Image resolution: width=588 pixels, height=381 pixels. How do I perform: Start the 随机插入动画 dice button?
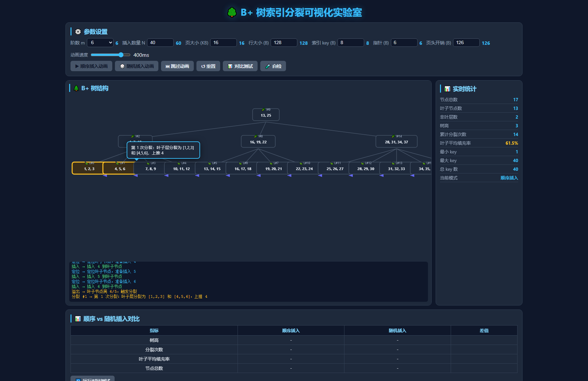tap(137, 66)
